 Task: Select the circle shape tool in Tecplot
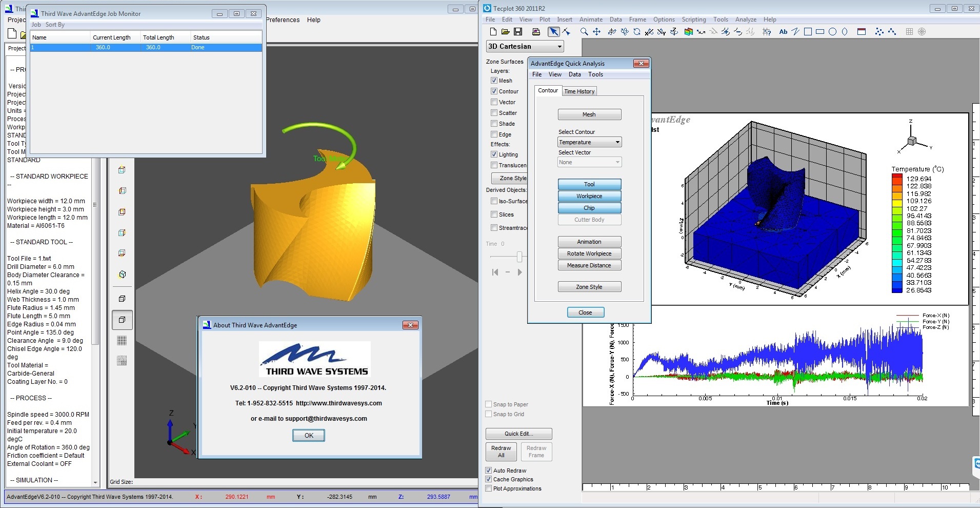[832, 32]
